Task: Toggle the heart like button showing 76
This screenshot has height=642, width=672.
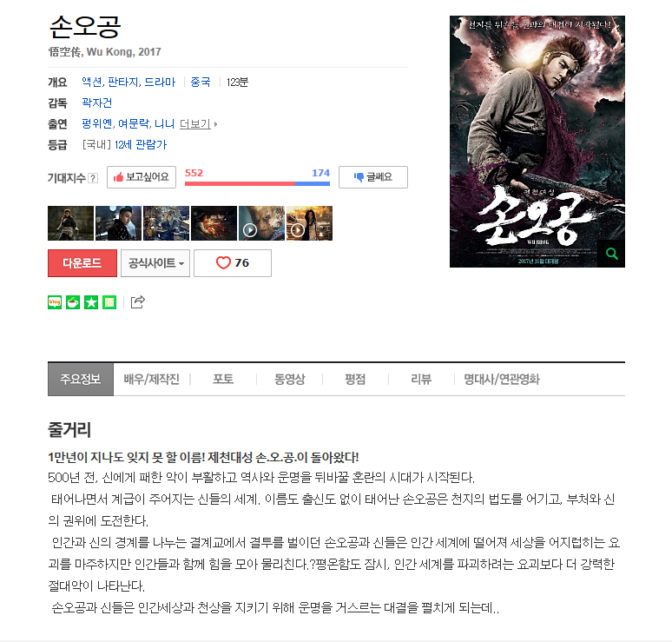Action: [233, 263]
